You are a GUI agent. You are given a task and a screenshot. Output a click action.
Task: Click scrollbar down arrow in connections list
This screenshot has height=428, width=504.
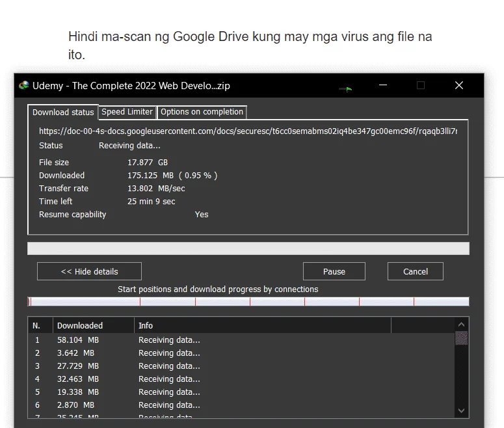coord(461,410)
